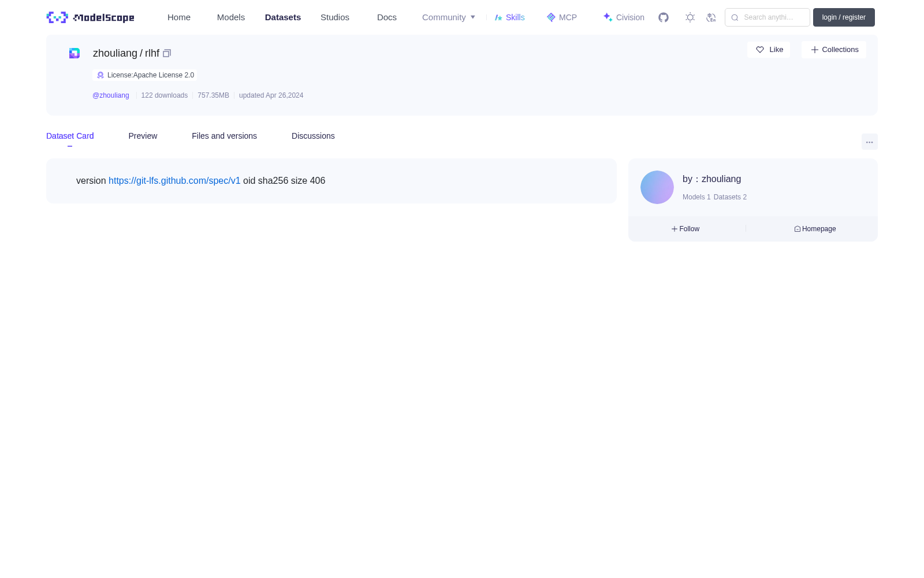Click the login / register button
Image resolution: width=924 pixels, height=578 pixels.
pos(844,17)
